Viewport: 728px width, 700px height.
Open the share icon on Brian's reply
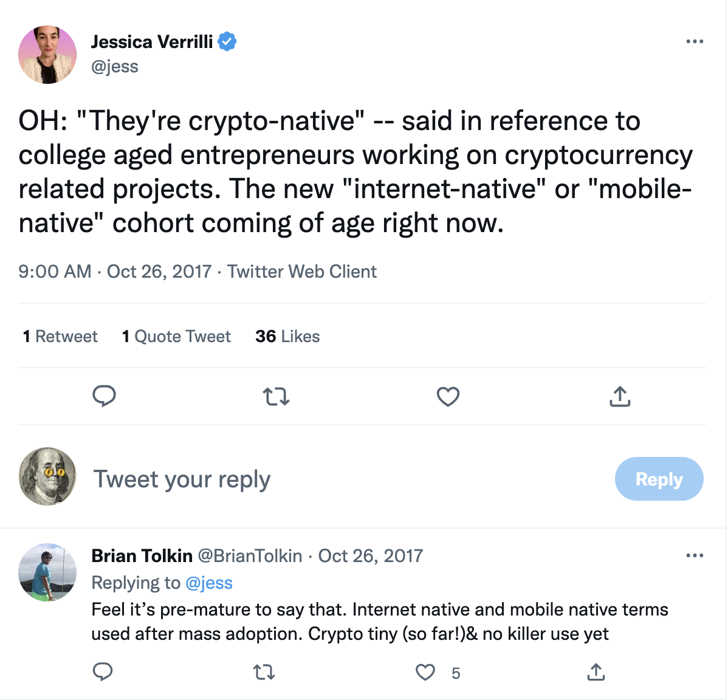[596, 673]
